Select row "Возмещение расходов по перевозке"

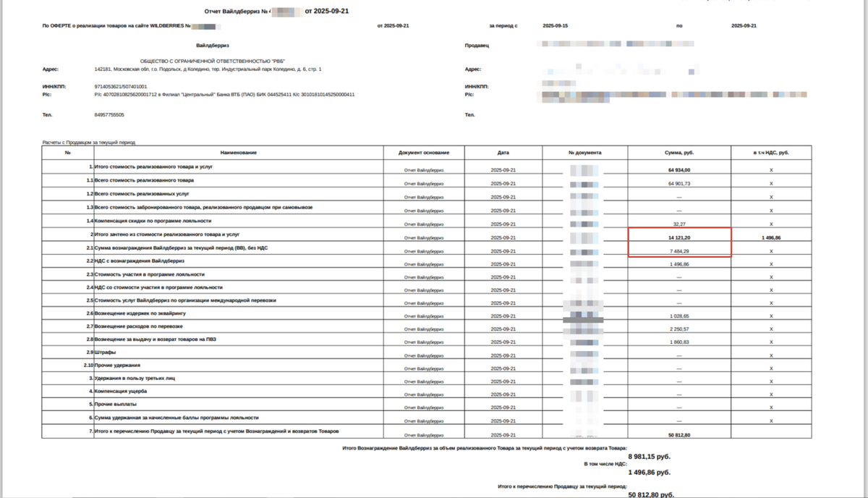(427, 328)
